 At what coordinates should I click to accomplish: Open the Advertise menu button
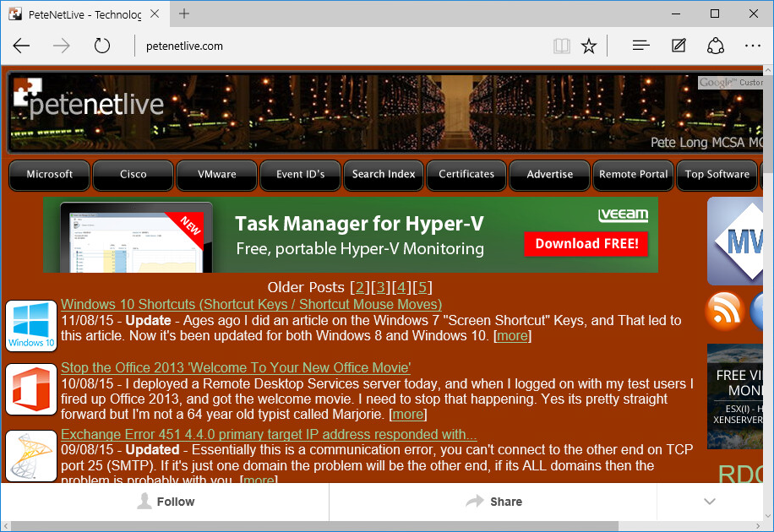550,175
